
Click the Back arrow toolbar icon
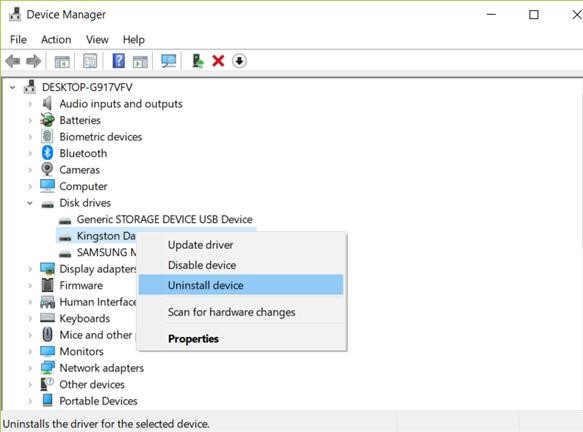(13, 61)
